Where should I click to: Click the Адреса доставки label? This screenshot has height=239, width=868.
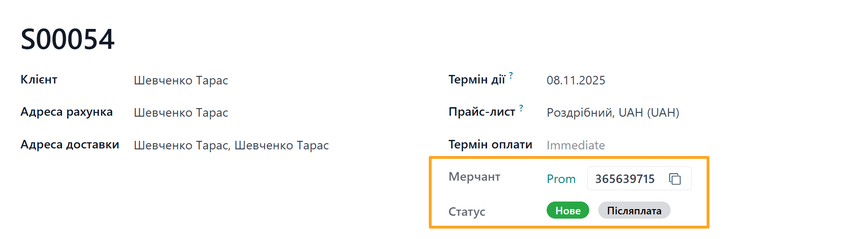click(70, 145)
